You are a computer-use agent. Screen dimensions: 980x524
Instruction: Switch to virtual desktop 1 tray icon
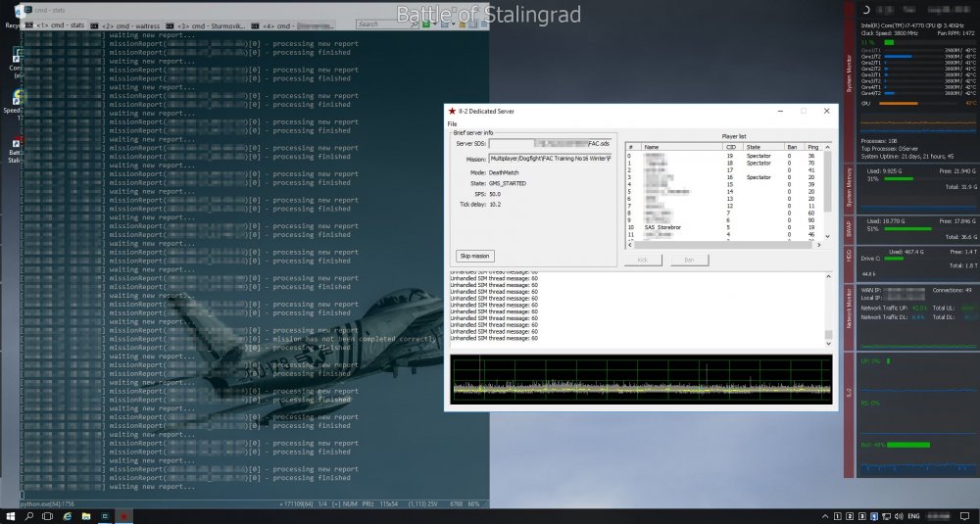(838, 516)
